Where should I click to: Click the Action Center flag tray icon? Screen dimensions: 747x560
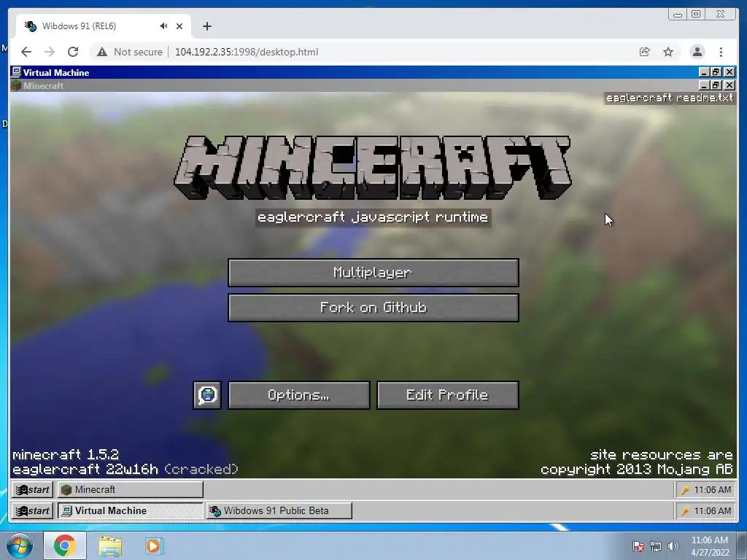[x=638, y=546]
